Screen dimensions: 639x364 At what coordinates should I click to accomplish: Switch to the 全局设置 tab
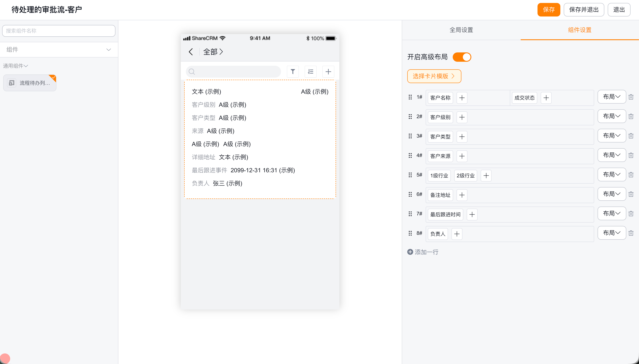[461, 30]
